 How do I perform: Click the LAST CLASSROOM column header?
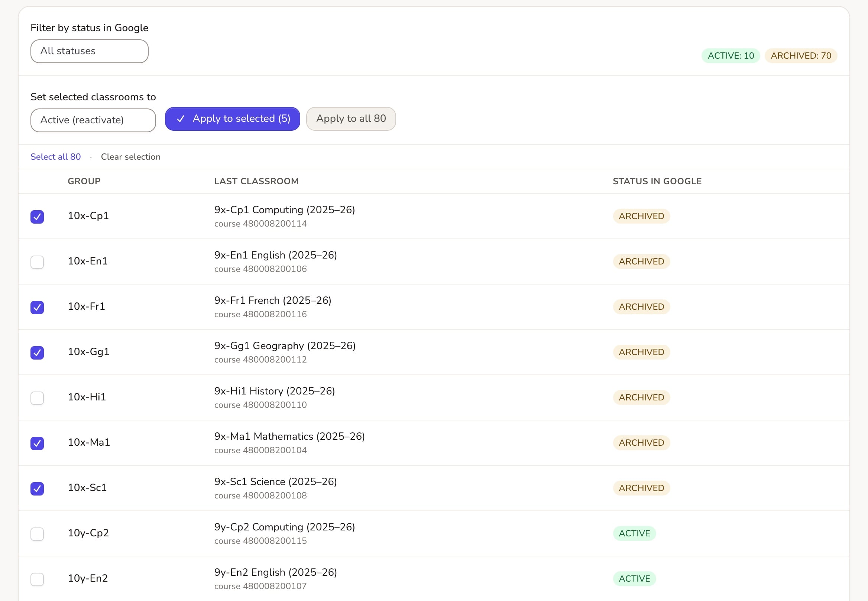coord(256,181)
